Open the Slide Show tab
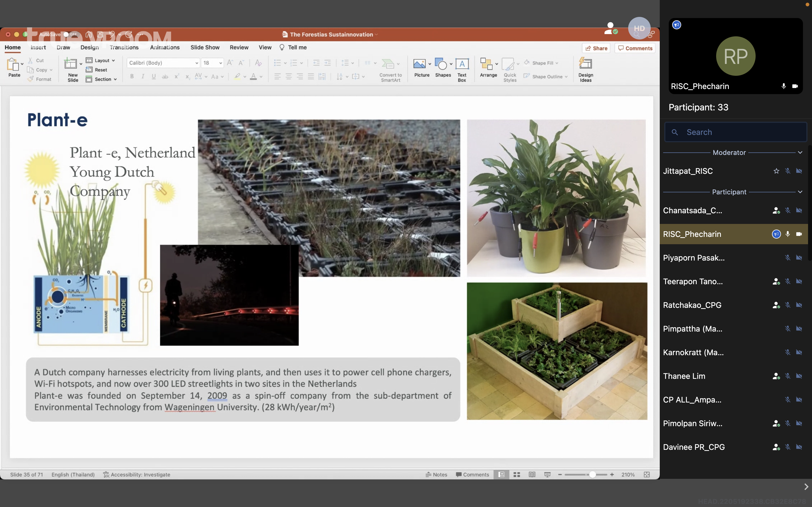Image resolution: width=812 pixels, height=507 pixels. point(205,47)
